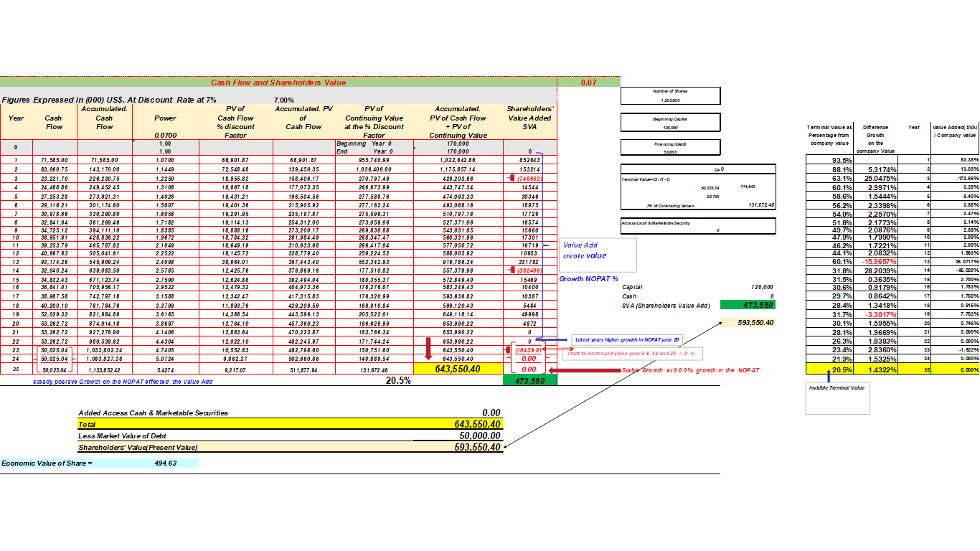Select difference growth 25.0475%

tap(879, 177)
